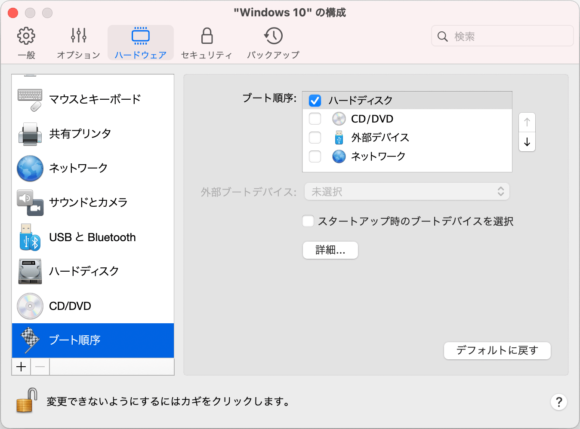Open the 一般 gear settings tab

[x=26, y=43]
